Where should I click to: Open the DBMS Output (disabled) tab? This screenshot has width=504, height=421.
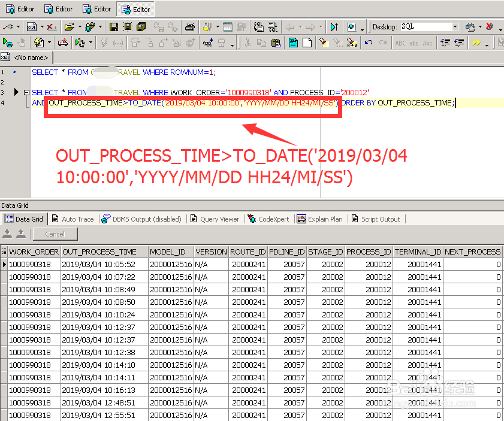[141, 219]
